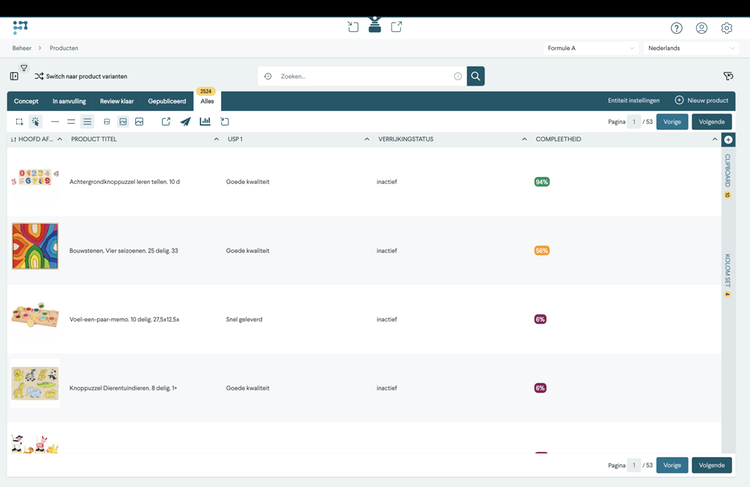The width and height of the screenshot is (750, 487).
Task: Open the bar chart statistics icon
Action: pos(205,121)
